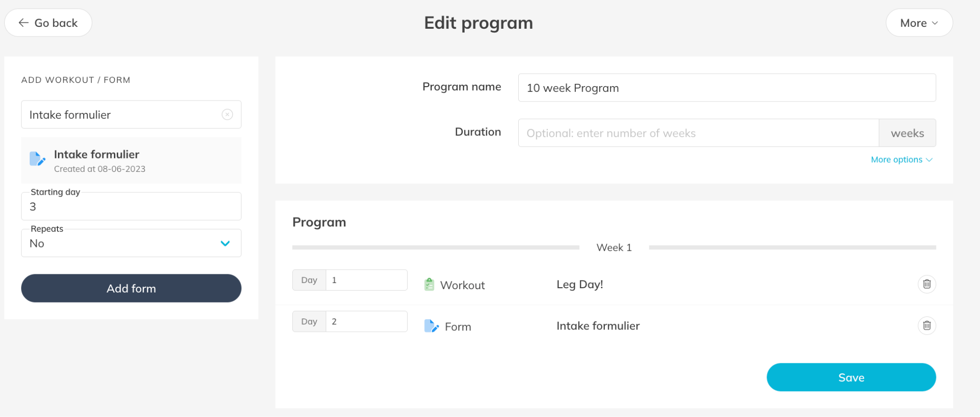980x417 pixels.
Task: Click the workout/form search box
Action: coord(120,115)
